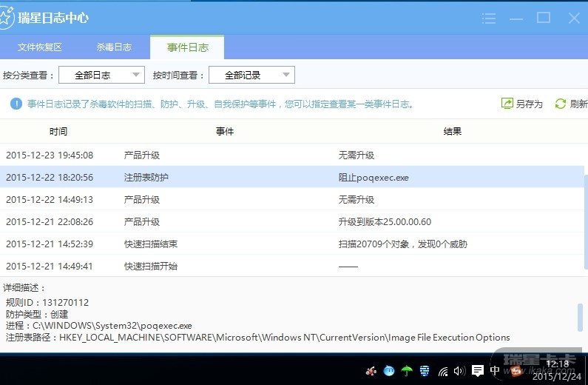Open the Wi-Fi network tray icon
Screen dimensions: 588x385
[x=443, y=371]
